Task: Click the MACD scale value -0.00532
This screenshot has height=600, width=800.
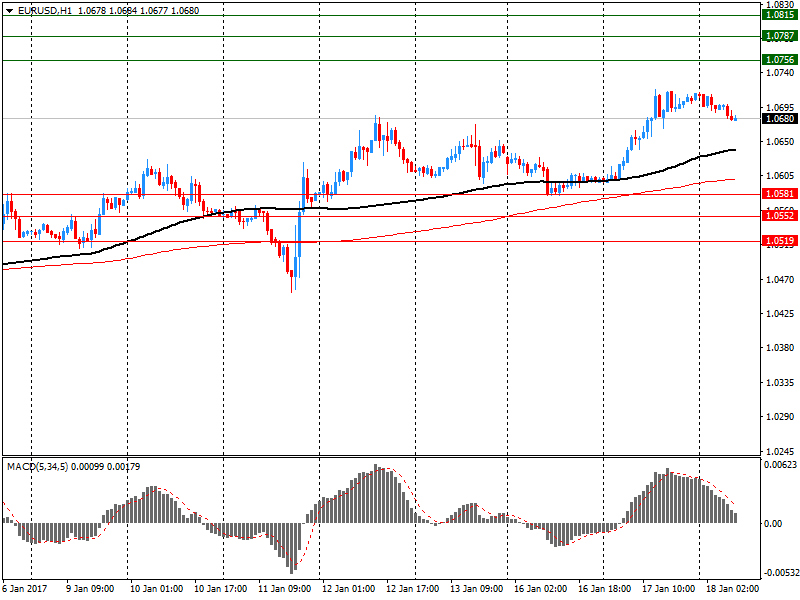Action: click(x=781, y=573)
